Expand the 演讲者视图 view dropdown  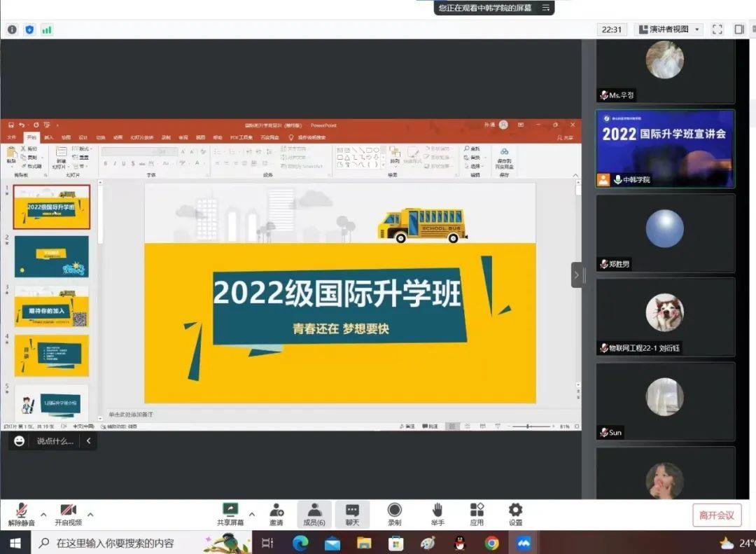click(668, 29)
